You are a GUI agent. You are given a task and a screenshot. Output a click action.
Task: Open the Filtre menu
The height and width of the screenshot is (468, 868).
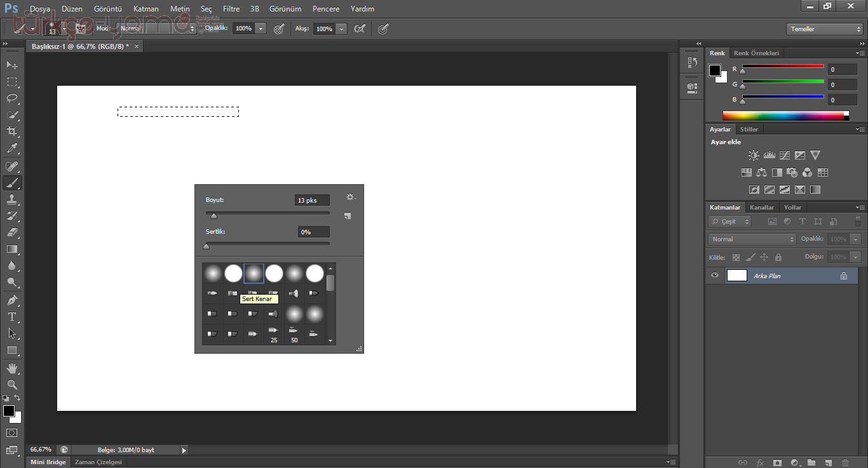pos(231,9)
